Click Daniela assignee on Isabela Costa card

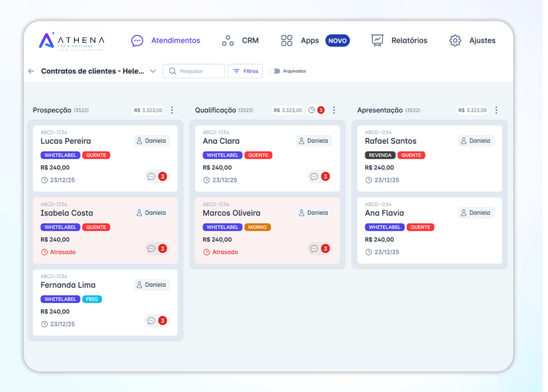click(152, 213)
